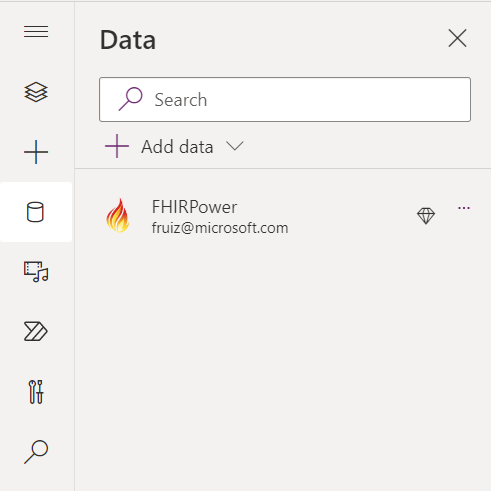Click the magnifier inside the search box
Viewport: 491px width, 491px height.
tap(130, 99)
